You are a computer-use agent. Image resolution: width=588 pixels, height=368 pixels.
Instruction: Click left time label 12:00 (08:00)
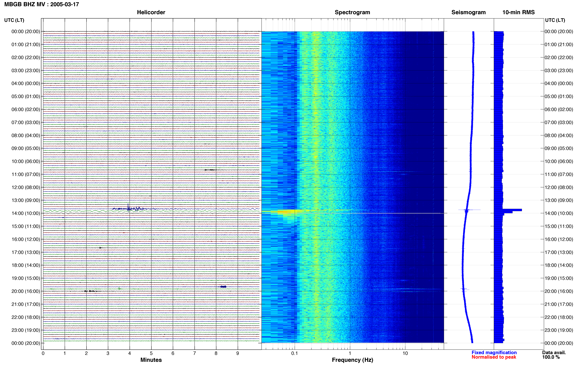coord(26,187)
